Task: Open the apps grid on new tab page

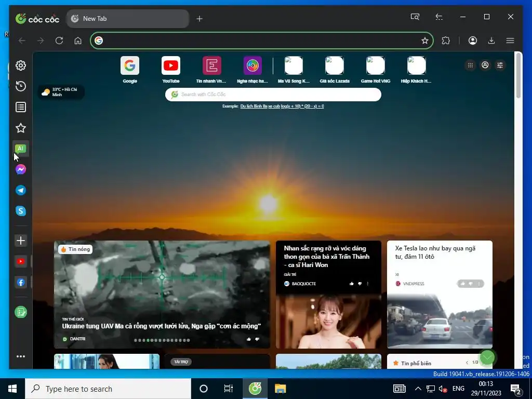Action: 470,65
